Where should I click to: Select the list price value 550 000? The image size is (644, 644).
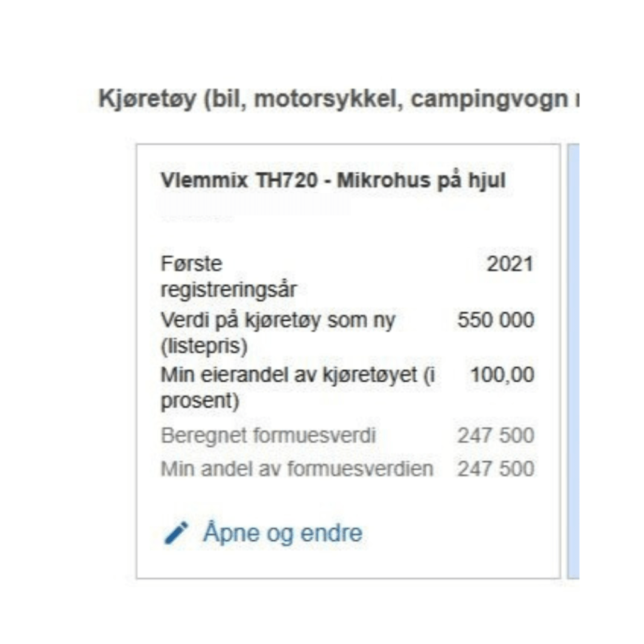point(495,320)
